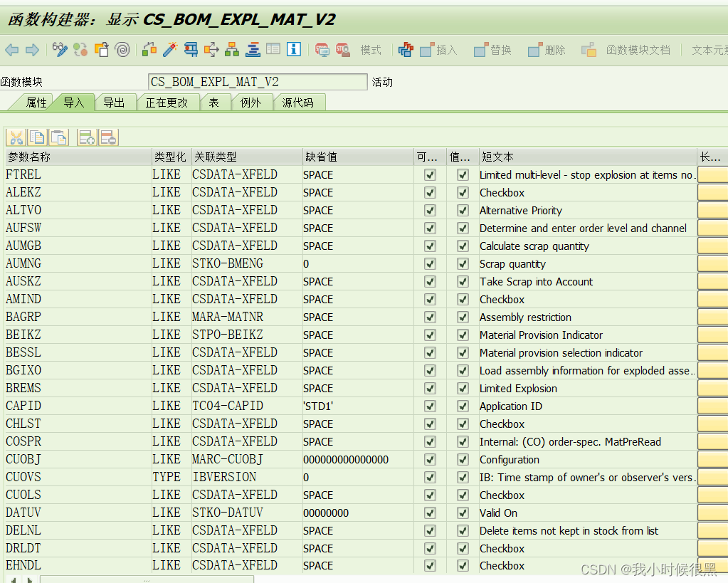Click the display/change toggle pencil icon
Screen dimensions: 728x583
(60, 50)
